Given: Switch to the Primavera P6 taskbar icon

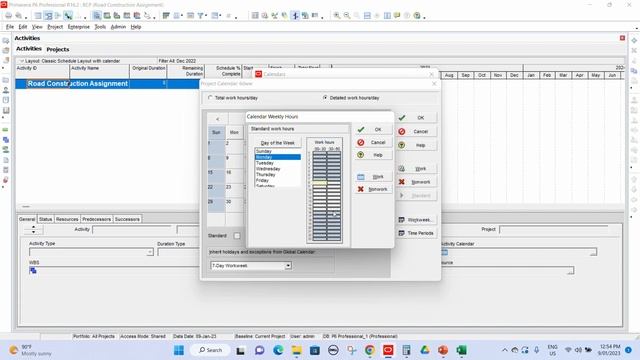Looking at the screenshot, I should (388, 350).
